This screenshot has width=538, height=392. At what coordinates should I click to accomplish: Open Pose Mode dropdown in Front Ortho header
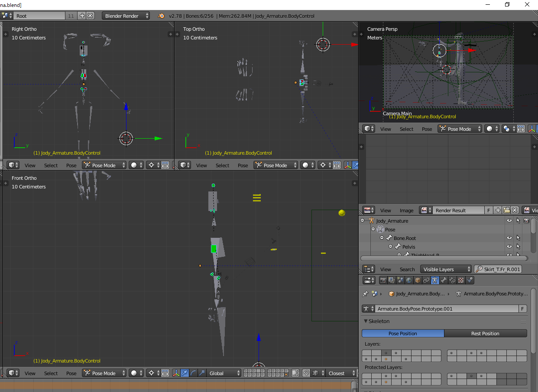[x=104, y=373]
